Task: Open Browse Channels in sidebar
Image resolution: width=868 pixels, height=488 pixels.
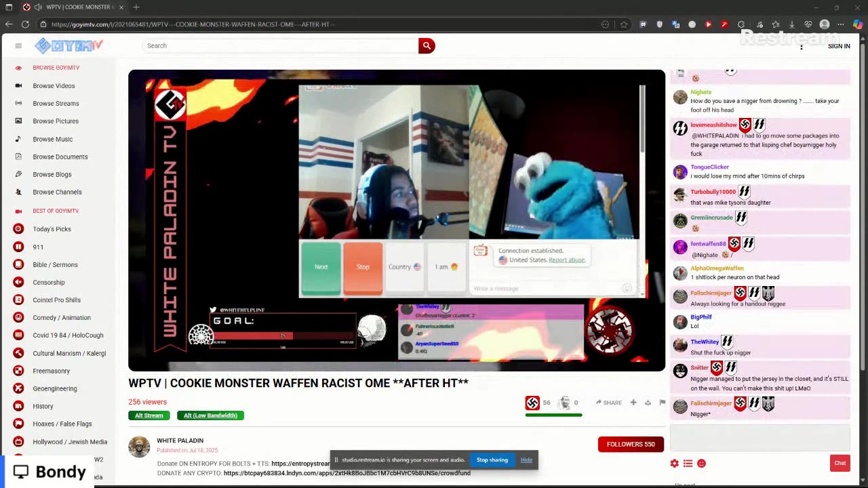Action: pyautogui.click(x=57, y=192)
